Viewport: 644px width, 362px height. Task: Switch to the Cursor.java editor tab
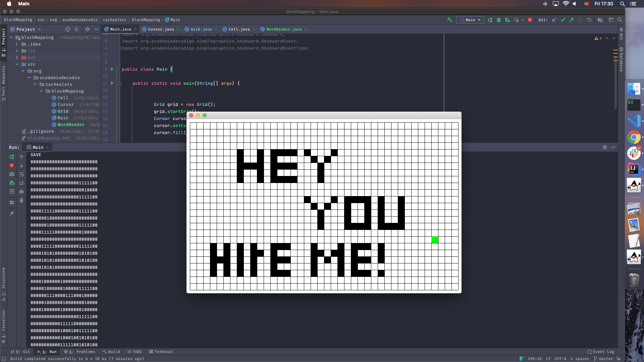point(160,29)
